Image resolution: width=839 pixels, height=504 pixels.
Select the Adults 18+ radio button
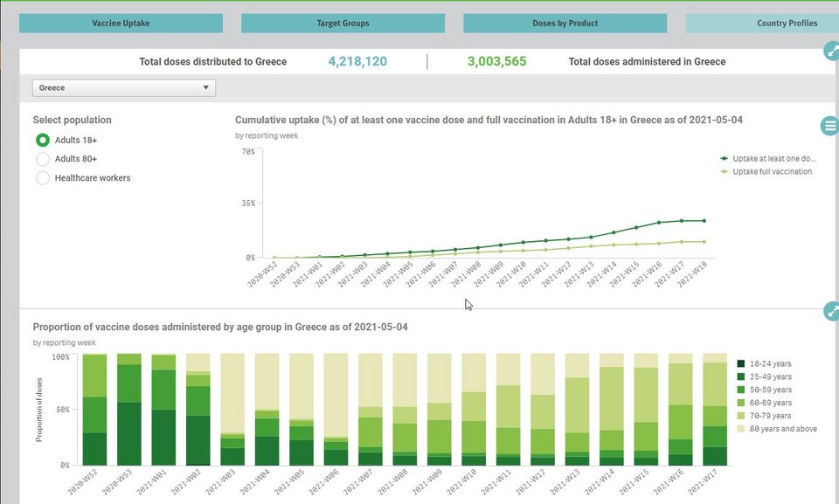(x=42, y=141)
